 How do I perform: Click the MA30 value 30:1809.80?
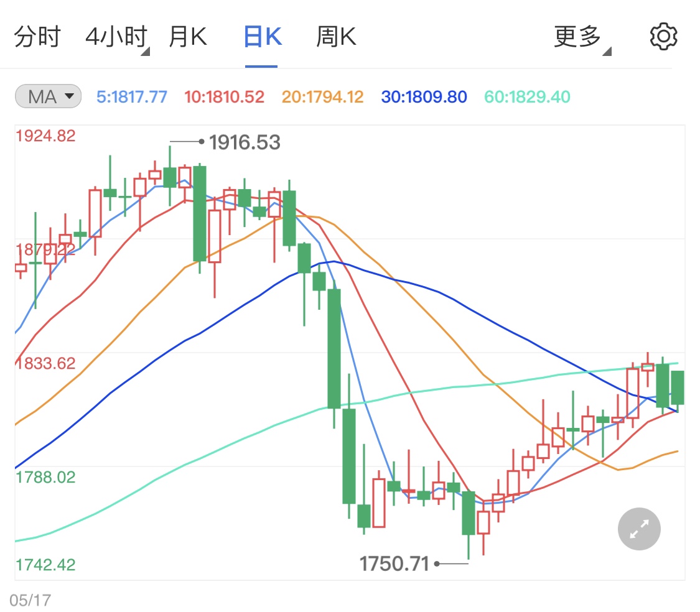(424, 97)
